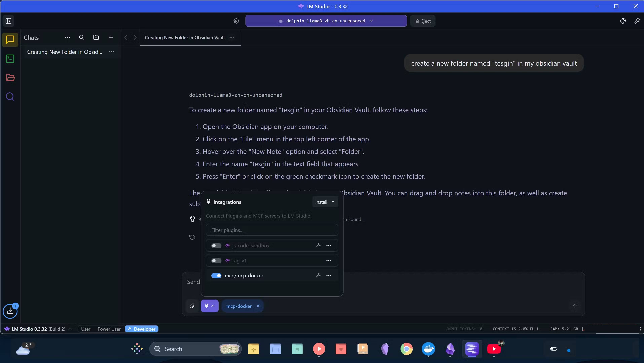Open the Chats panel via chat bubble icon
This screenshot has height=363, width=644.
[x=10, y=40]
